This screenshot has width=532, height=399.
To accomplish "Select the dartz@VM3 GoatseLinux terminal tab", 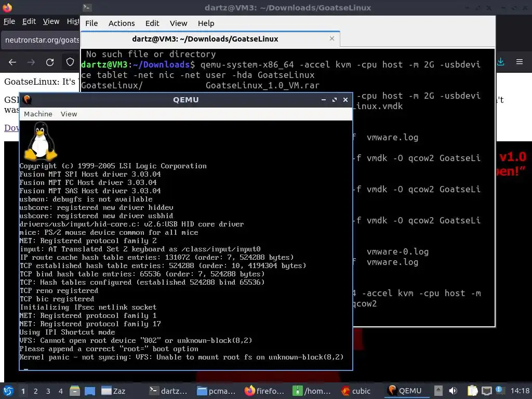I will click(x=210, y=39).
